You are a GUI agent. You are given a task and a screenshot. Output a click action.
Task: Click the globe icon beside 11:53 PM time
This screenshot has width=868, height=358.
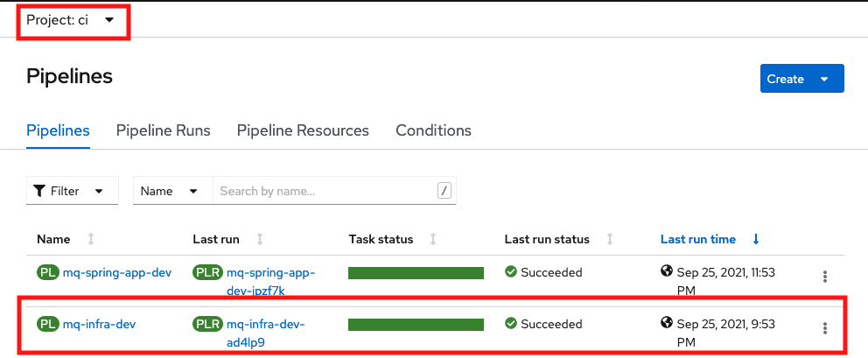click(667, 271)
